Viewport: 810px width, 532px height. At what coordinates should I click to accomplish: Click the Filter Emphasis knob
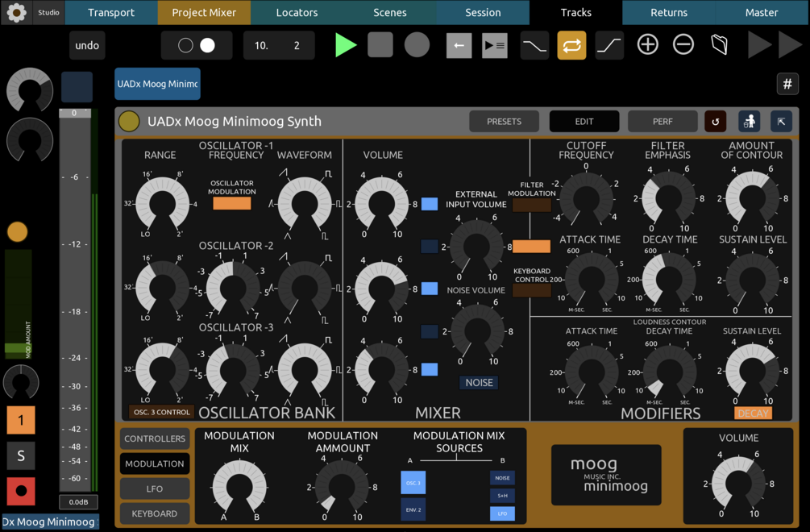(668, 199)
